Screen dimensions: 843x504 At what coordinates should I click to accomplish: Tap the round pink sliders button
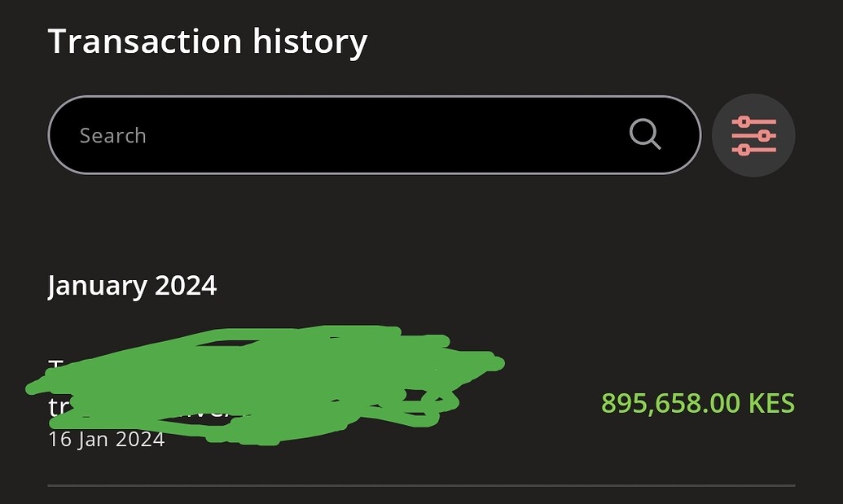(753, 135)
